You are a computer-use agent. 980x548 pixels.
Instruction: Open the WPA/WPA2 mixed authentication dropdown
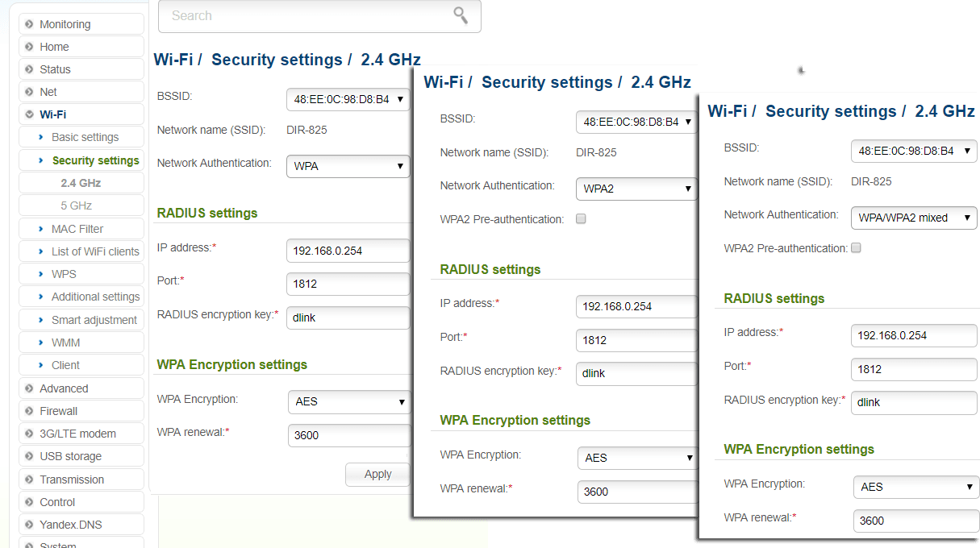[913, 218]
